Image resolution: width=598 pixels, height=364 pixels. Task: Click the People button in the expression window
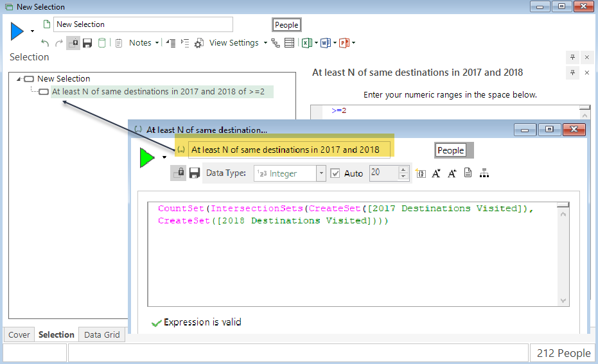point(450,150)
